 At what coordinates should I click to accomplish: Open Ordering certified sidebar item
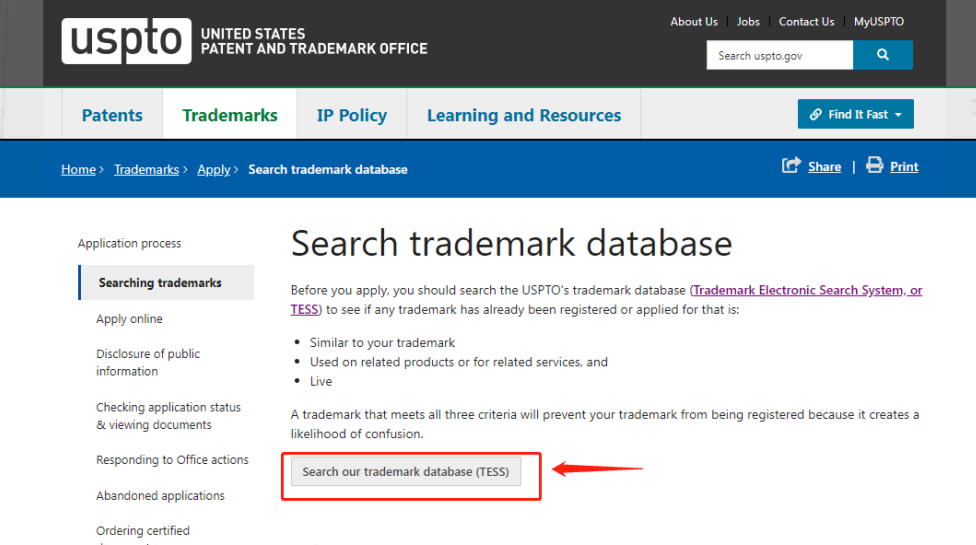[143, 531]
